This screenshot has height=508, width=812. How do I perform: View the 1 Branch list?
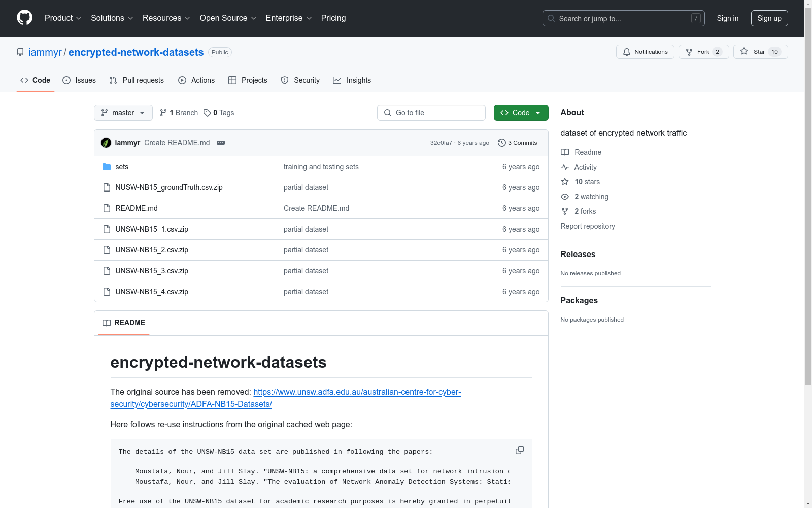(179, 113)
